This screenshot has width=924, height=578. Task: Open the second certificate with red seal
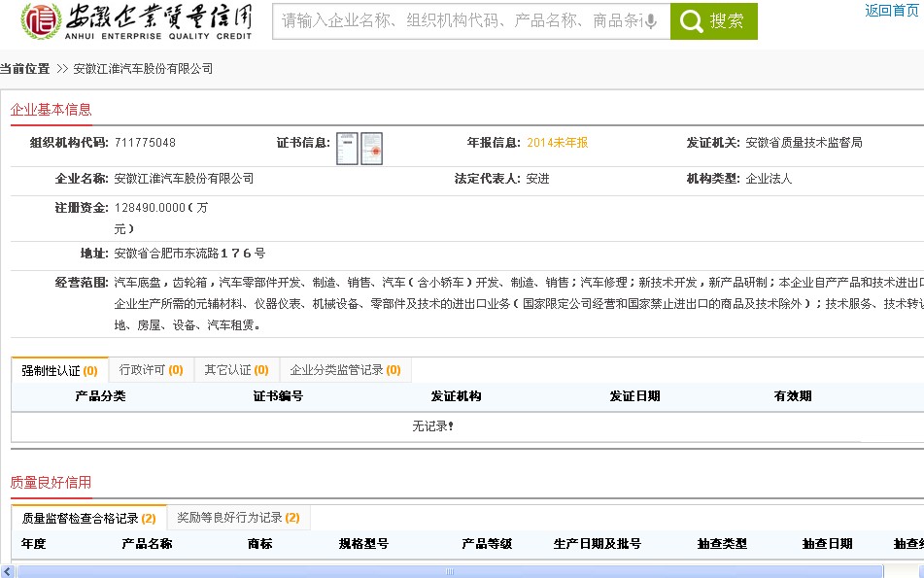tap(371, 148)
